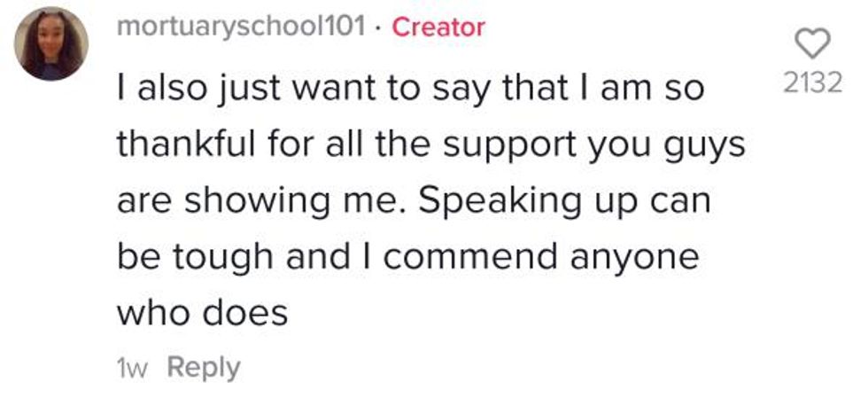Image resolution: width=868 pixels, height=398 pixels.
Task: Click the pink Creator badge
Action: 438,27
